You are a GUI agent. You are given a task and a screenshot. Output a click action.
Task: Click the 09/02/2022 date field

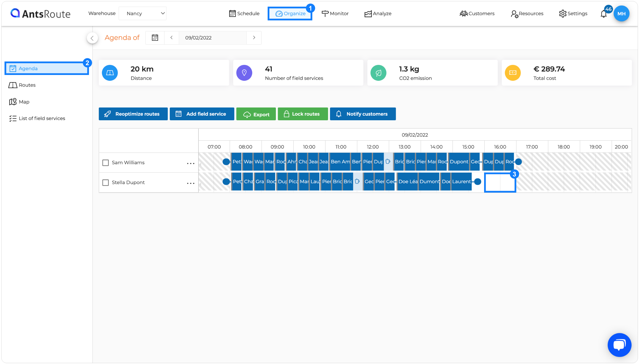click(x=212, y=38)
